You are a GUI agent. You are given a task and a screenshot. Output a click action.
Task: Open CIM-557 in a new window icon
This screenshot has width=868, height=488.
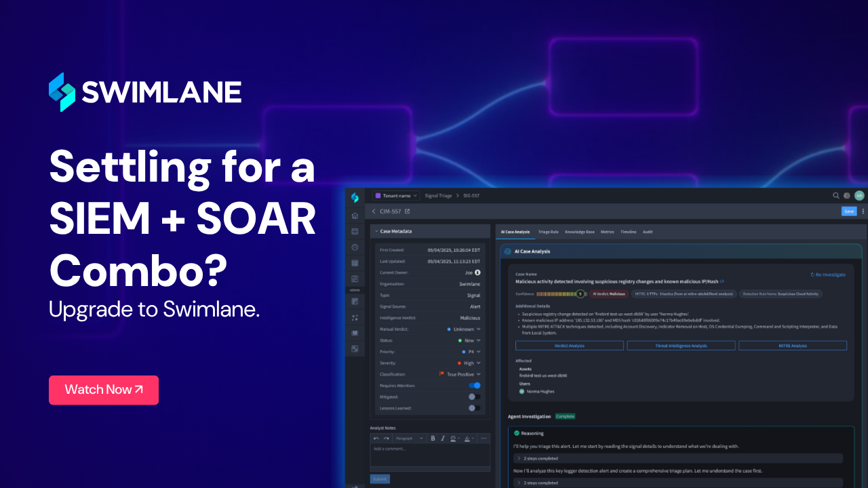(408, 211)
